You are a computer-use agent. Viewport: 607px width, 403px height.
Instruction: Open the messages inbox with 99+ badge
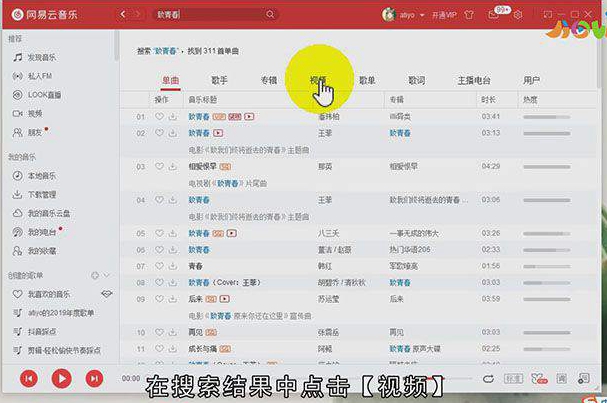pos(494,15)
